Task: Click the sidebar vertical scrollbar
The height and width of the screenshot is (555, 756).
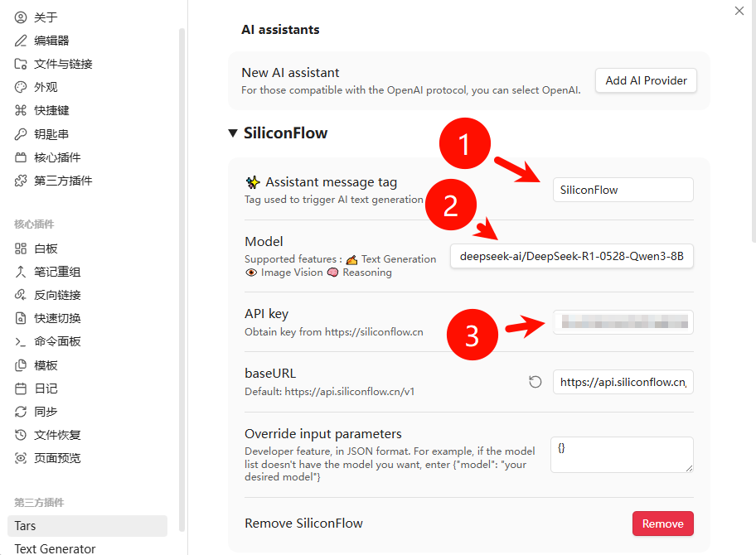Action: pos(182,279)
